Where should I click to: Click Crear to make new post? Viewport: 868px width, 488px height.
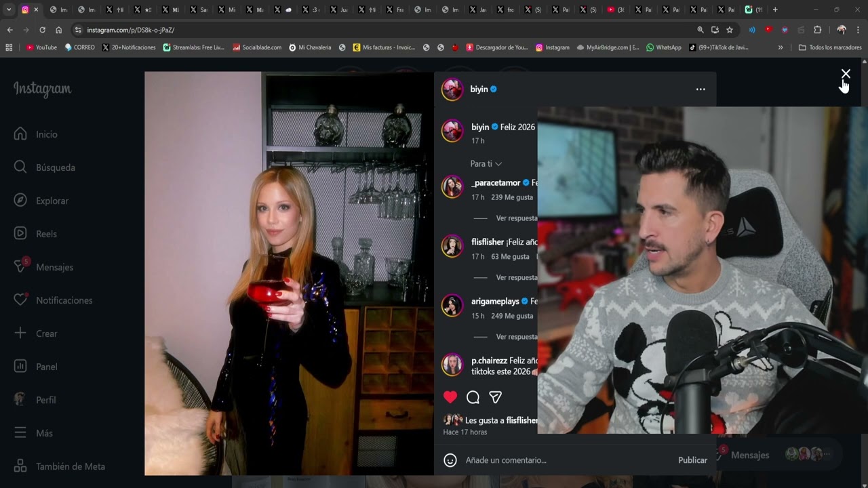tap(35, 333)
